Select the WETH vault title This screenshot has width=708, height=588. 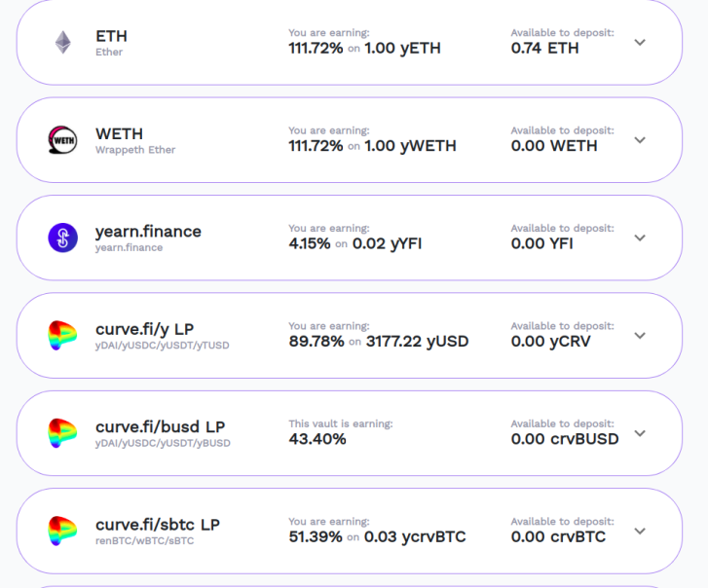[x=119, y=134]
